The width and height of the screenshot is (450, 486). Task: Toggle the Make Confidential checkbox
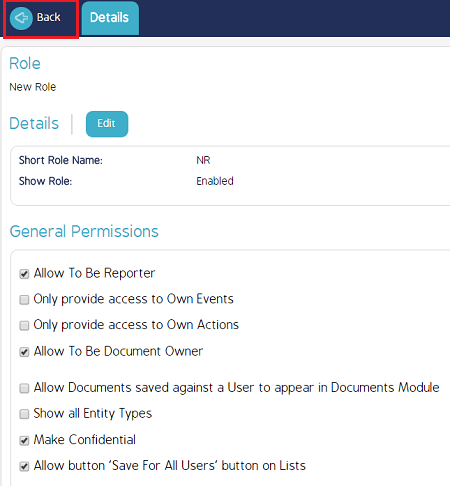coord(24,441)
